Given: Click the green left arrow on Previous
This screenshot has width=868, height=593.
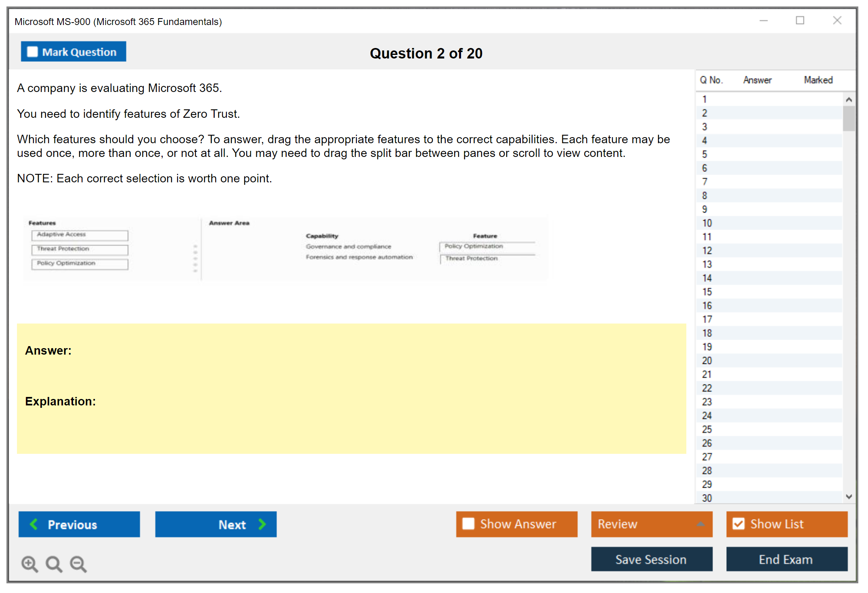Looking at the screenshot, I should [x=34, y=524].
